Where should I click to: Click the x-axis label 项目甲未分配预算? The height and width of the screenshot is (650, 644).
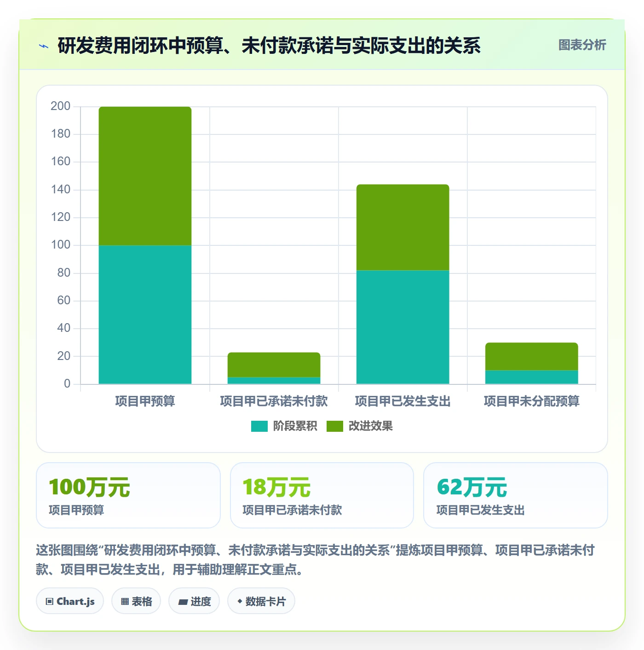point(531,401)
